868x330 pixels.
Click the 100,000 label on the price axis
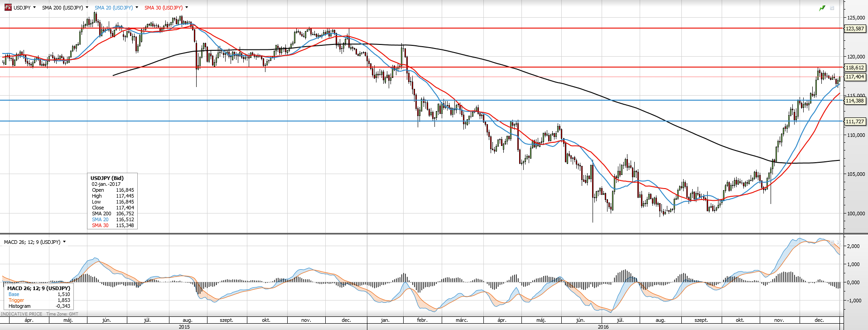click(856, 214)
